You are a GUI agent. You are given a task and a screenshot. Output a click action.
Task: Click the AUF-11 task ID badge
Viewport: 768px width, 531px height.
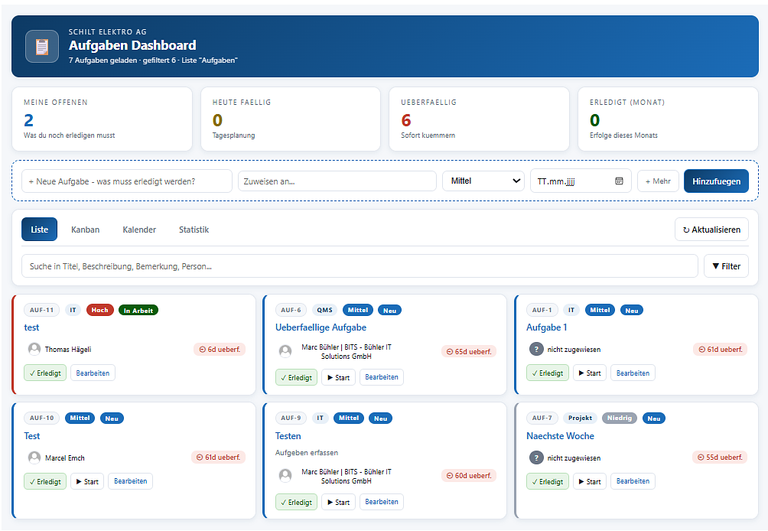42,310
